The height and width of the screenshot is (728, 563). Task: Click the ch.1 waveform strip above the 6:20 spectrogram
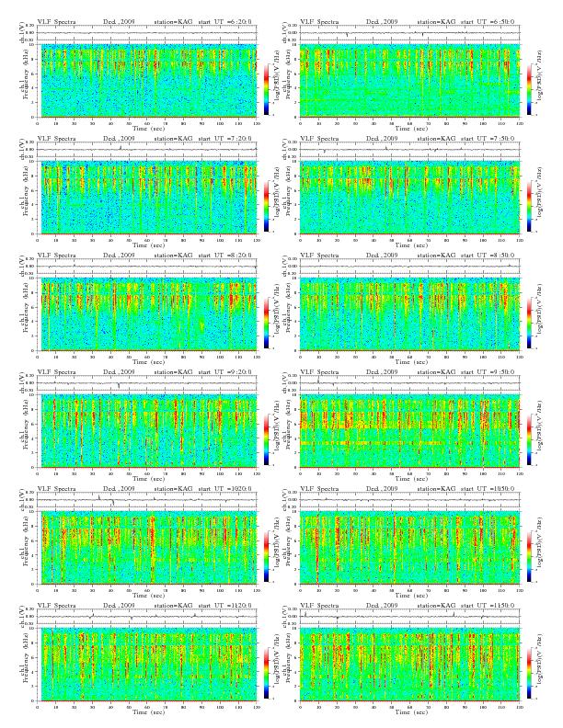(x=147, y=33)
